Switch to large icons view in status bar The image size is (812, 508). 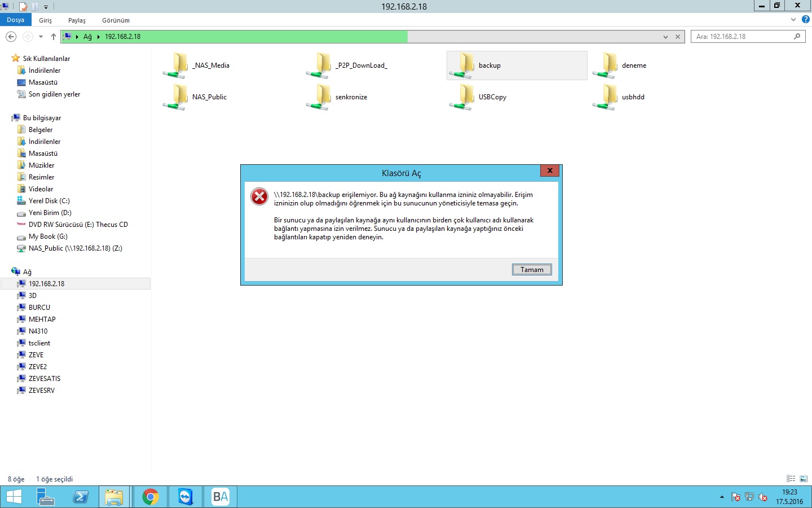point(804,479)
